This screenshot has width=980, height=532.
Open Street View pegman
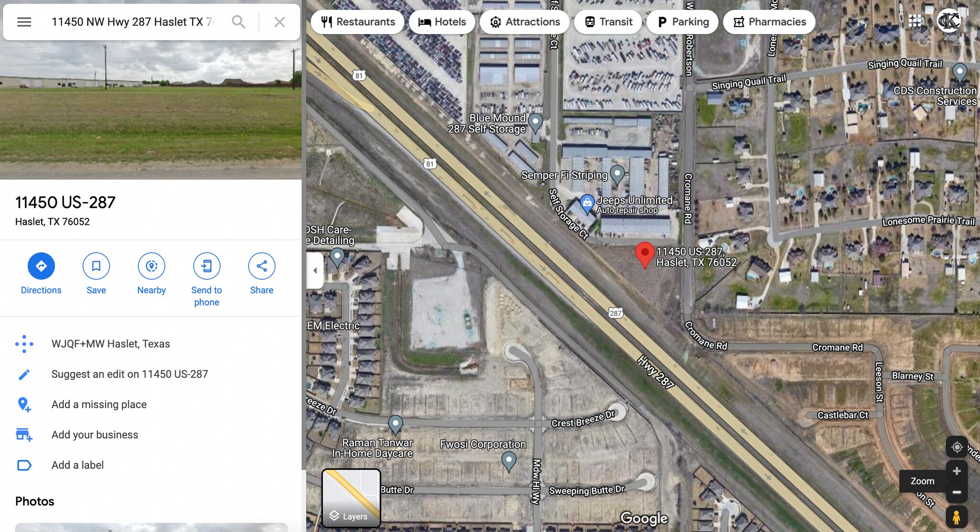(957, 517)
